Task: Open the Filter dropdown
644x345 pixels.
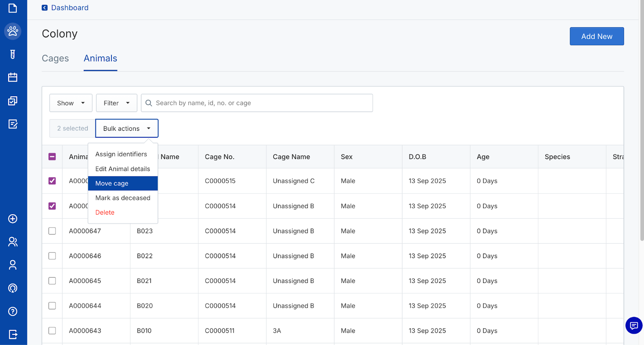Action: [x=116, y=103]
